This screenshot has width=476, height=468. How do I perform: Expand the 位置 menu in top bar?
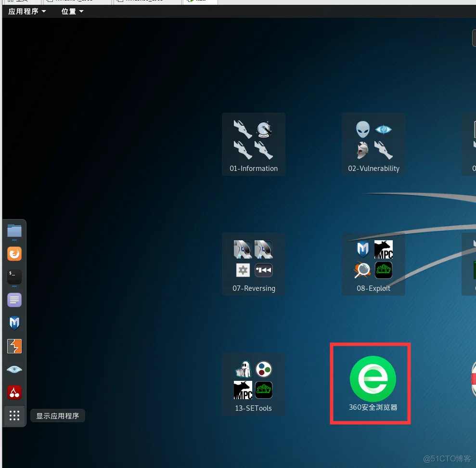pyautogui.click(x=72, y=12)
